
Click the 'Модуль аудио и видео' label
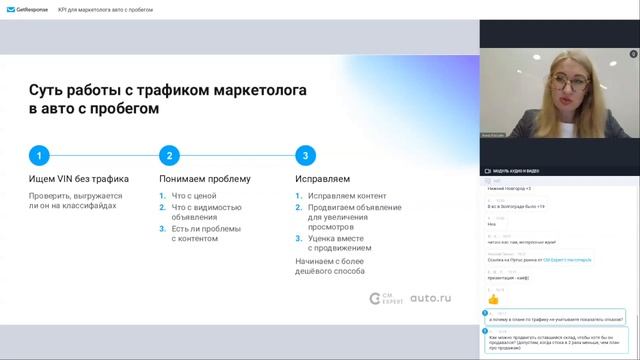[x=516, y=171]
